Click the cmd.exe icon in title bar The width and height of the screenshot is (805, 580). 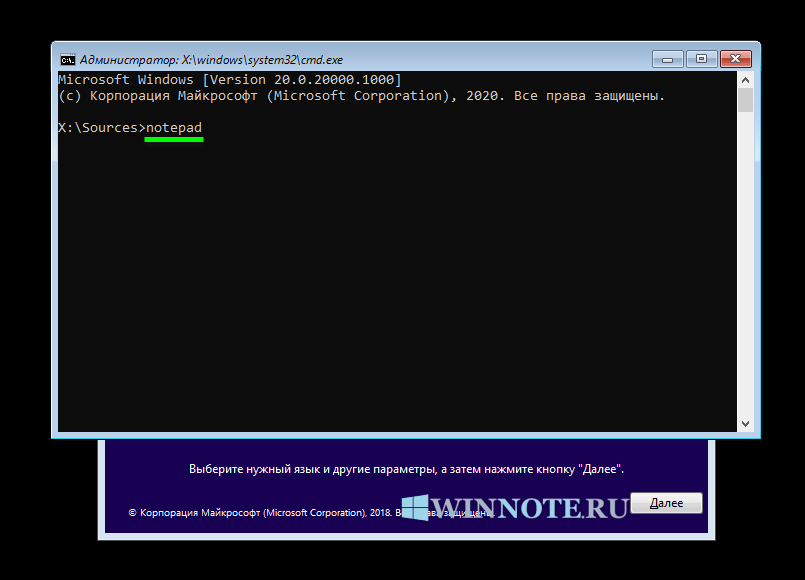pos(67,60)
